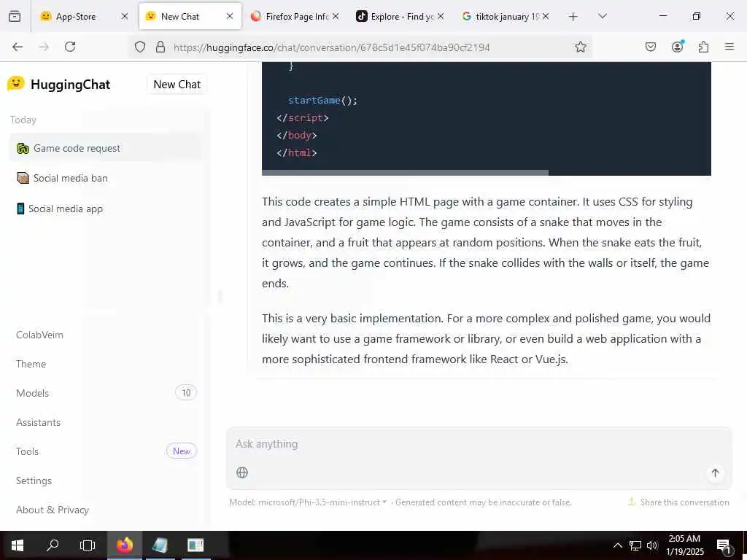
Task: Click the browser forward arrow
Action: point(44,47)
